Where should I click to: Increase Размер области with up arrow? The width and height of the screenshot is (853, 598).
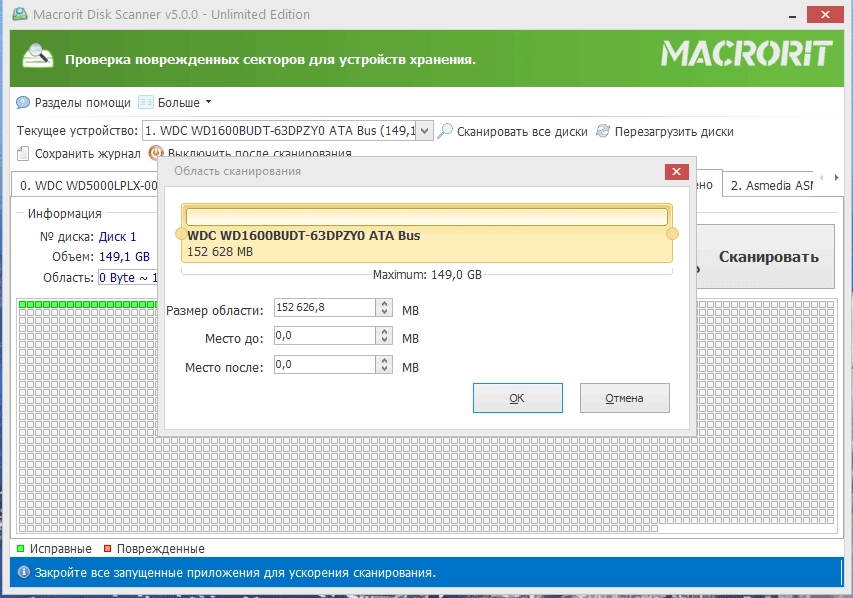[x=384, y=304]
